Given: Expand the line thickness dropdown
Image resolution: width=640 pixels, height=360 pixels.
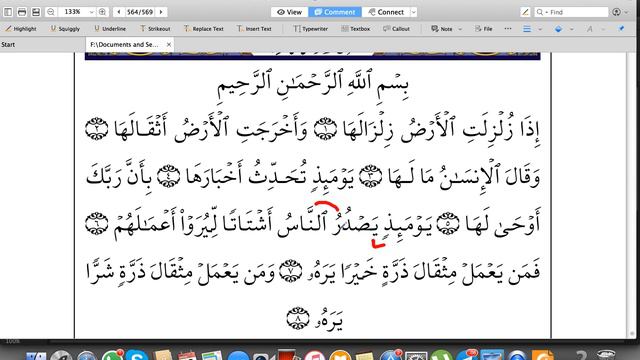Looking at the screenshot, I should pos(540,29).
